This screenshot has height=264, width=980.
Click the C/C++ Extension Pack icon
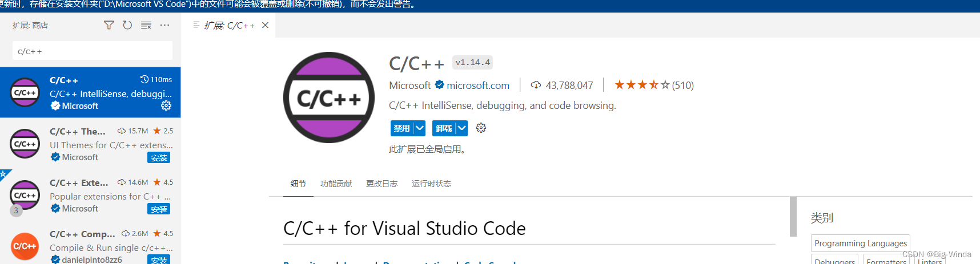25,195
